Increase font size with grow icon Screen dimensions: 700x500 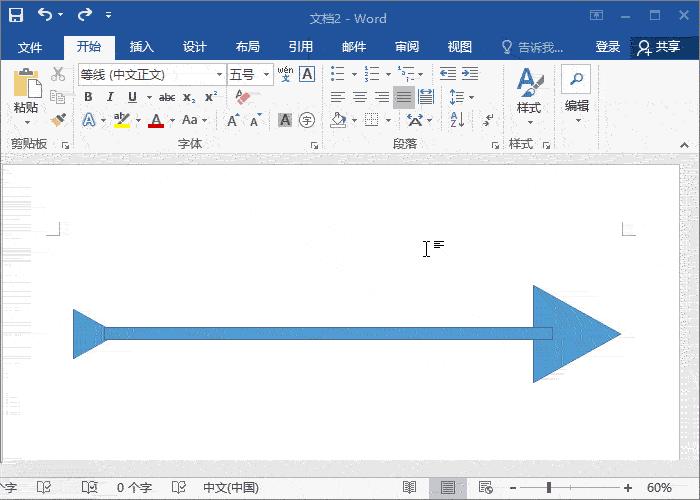coord(233,120)
